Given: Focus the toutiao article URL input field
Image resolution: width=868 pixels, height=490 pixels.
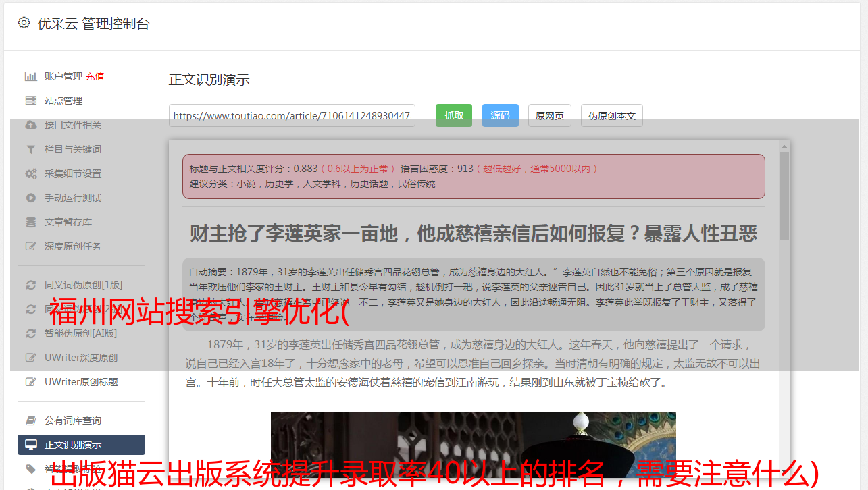Looking at the screenshot, I should (292, 115).
